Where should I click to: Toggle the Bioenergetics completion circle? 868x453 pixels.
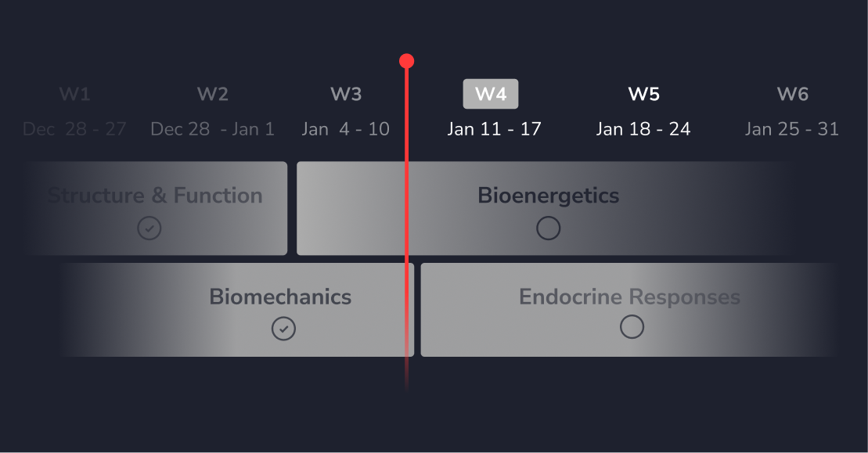(x=548, y=228)
